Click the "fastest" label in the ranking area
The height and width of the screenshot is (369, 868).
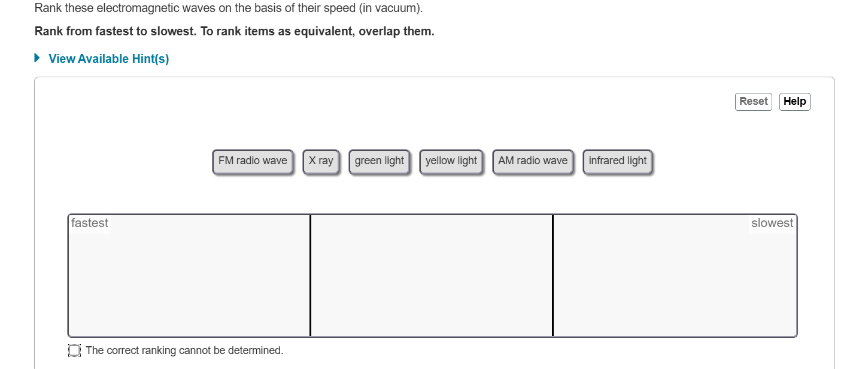pos(90,223)
